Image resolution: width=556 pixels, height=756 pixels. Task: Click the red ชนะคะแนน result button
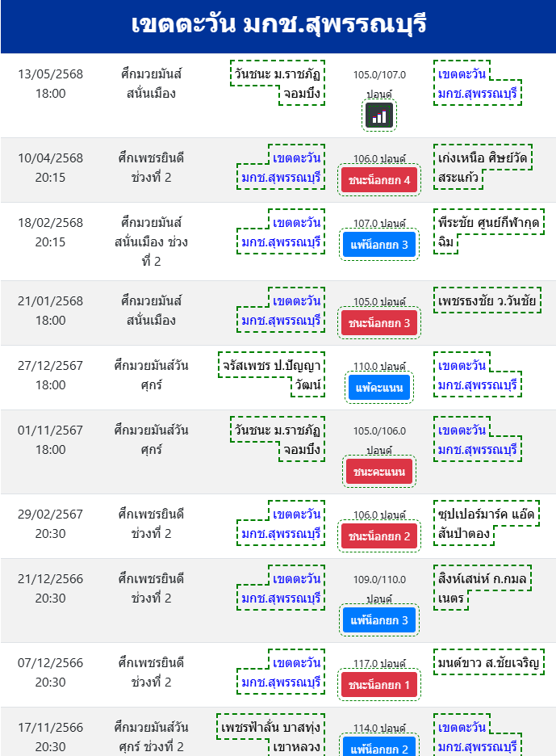tap(379, 472)
